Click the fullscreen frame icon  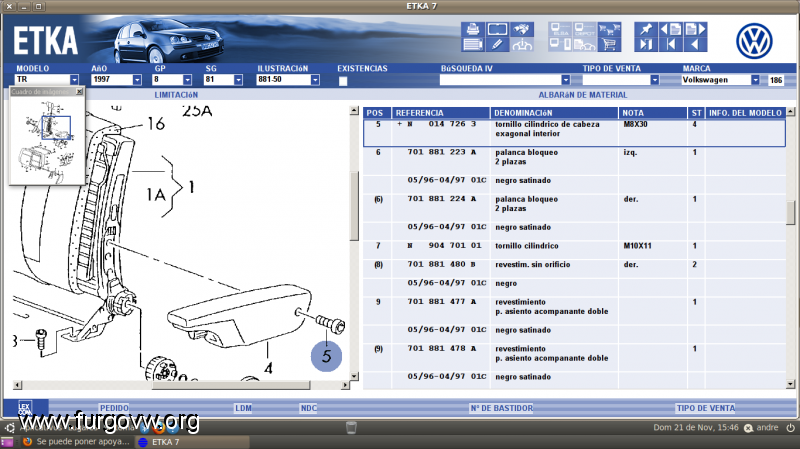497,29
